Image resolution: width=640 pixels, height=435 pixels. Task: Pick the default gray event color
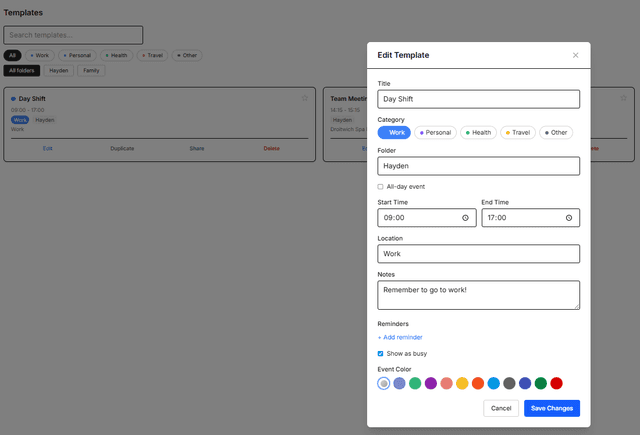tap(384, 383)
